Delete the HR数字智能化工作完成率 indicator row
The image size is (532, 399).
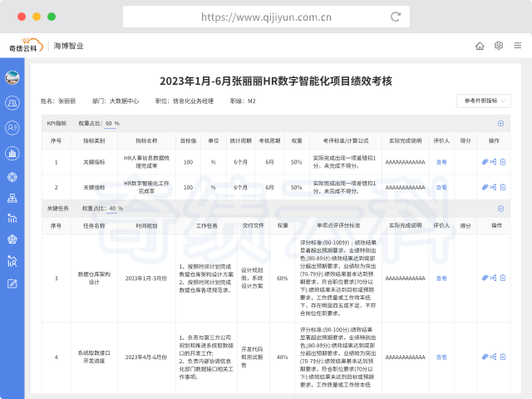click(x=502, y=187)
